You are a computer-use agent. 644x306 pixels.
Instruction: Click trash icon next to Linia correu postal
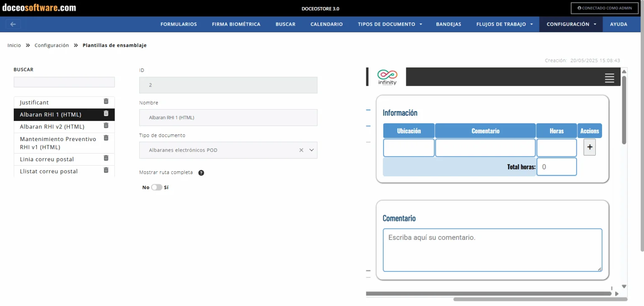point(106,158)
